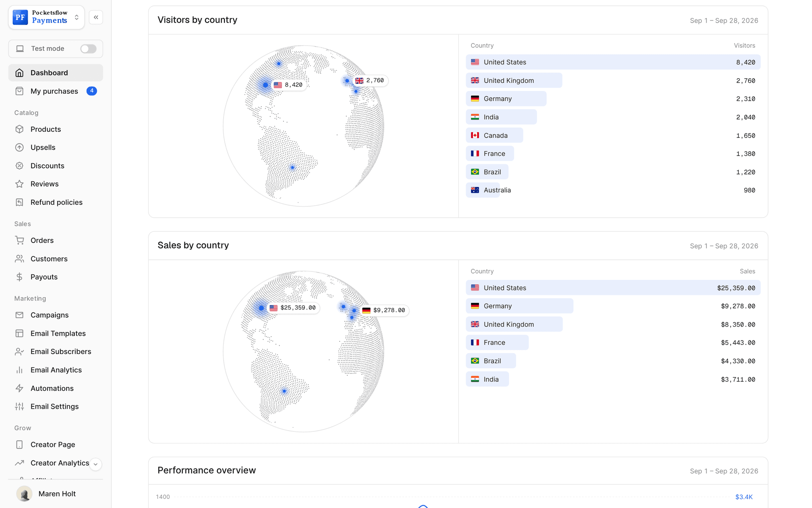Click the Automations lightning bolt icon
The height and width of the screenshot is (508, 812).
[19, 388]
